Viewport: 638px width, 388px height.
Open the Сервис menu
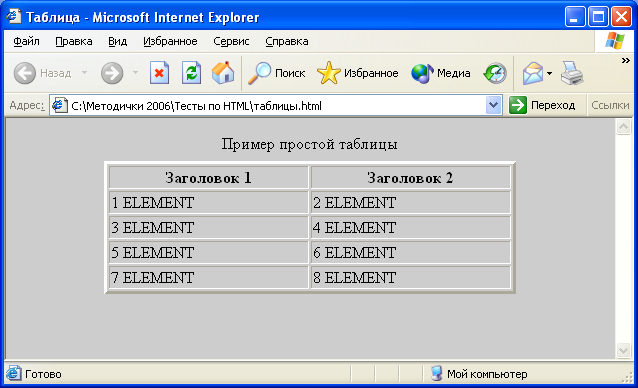point(231,41)
